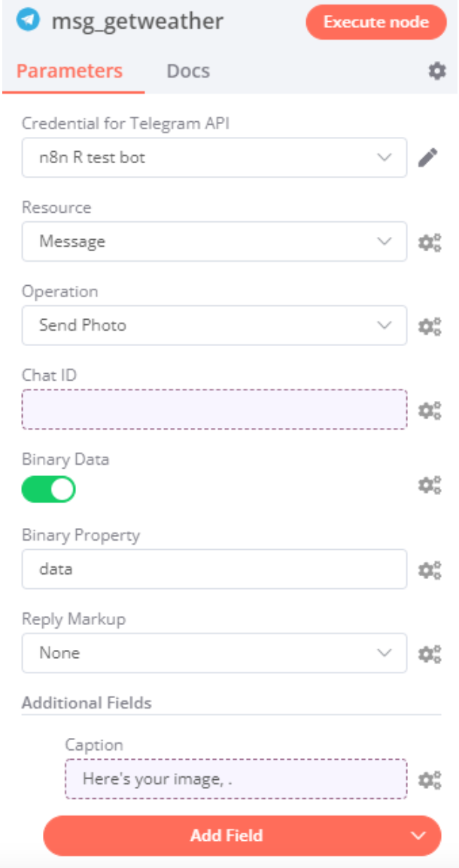
Task: Open the credential selector for n8n R test bot
Action: 214,156
